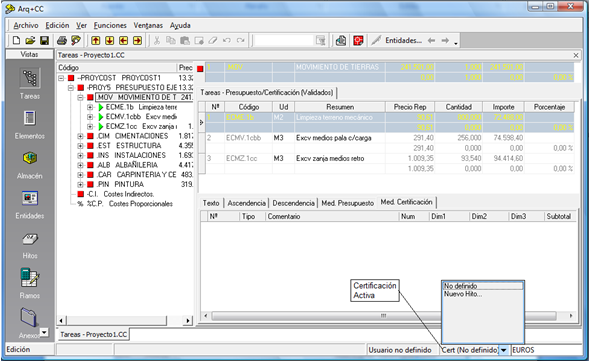589x361 pixels.
Task: Click the move up arrow toolbar icon
Action: click(96, 40)
